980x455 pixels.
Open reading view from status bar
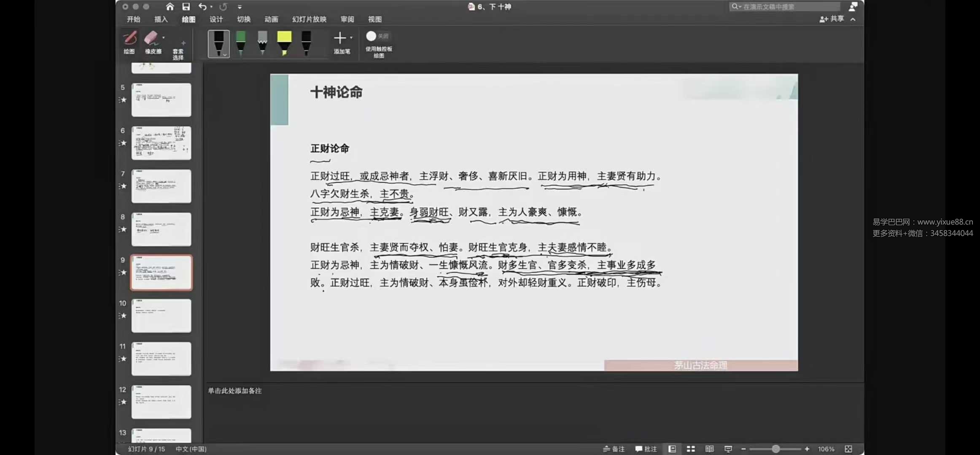point(709,449)
